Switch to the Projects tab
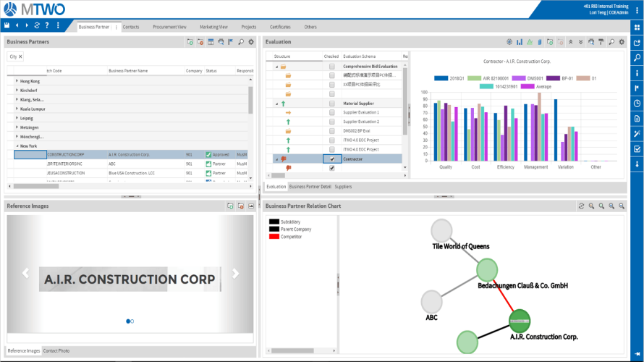This screenshot has height=362, width=644. point(248,27)
